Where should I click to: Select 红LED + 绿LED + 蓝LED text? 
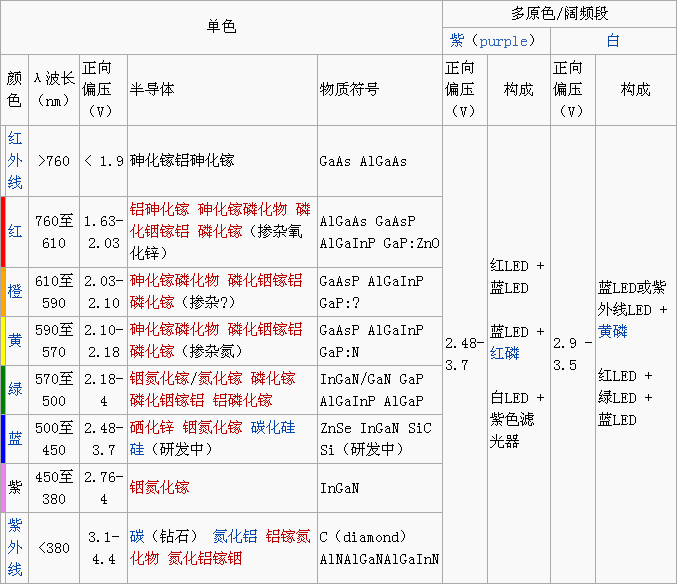pyautogui.click(x=625, y=398)
